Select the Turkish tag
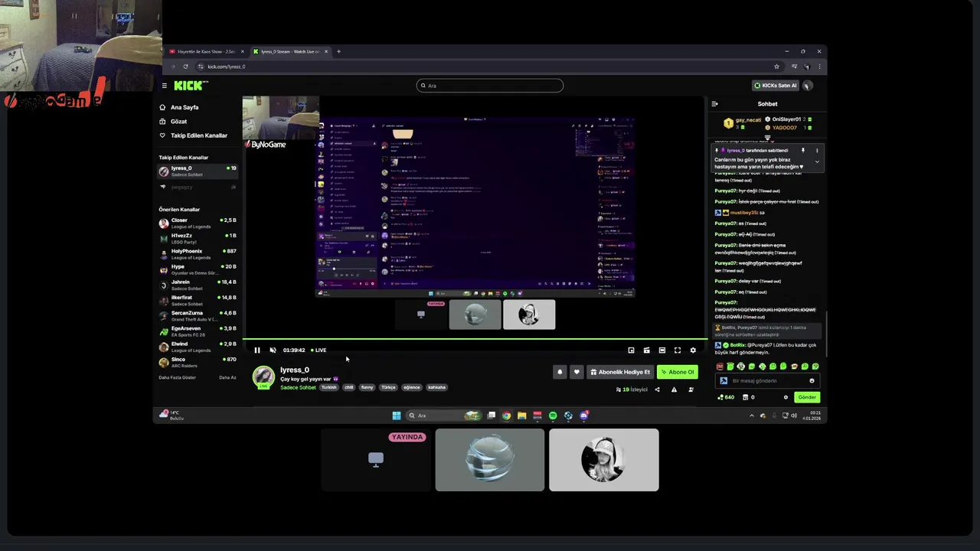The width and height of the screenshot is (980, 551). click(x=328, y=387)
